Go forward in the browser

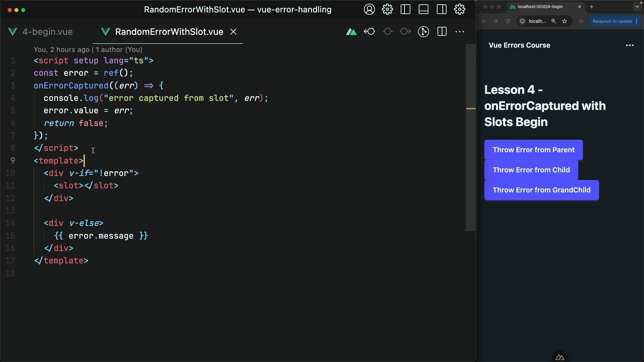(x=496, y=21)
